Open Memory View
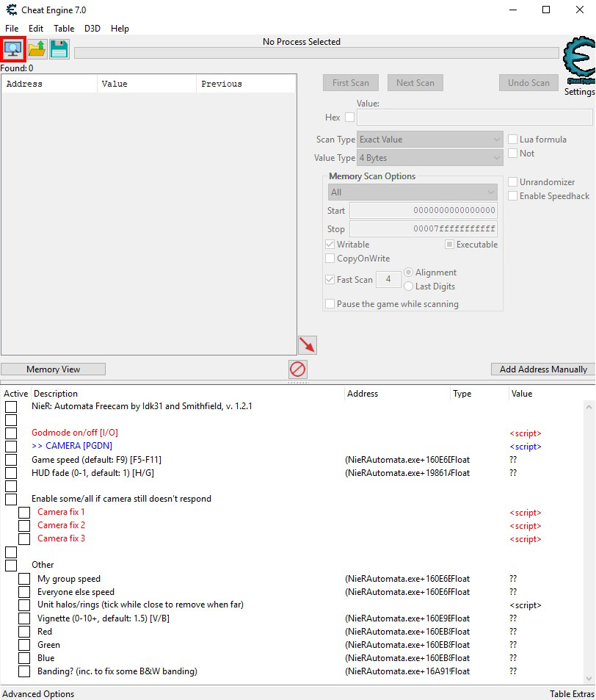 (x=53, y=369)
